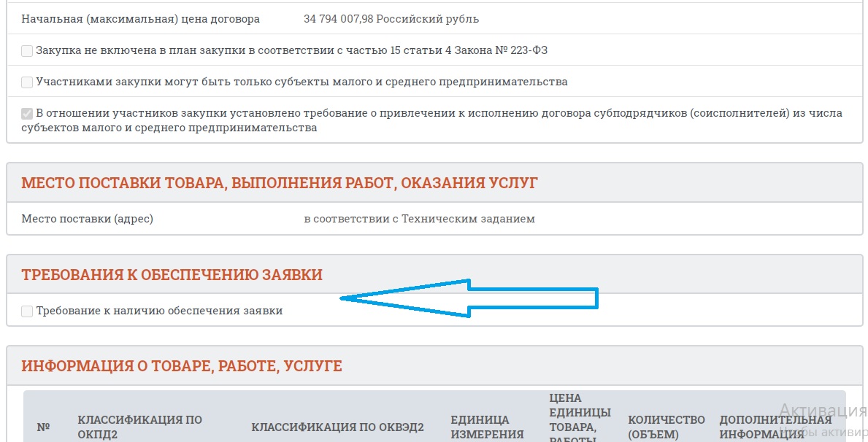The width and height of the screenshot is (868, 442).
Task: Click the 'Классификация по ОКПД2' column header
Action: pyautogui.click(x=139, y=427)
